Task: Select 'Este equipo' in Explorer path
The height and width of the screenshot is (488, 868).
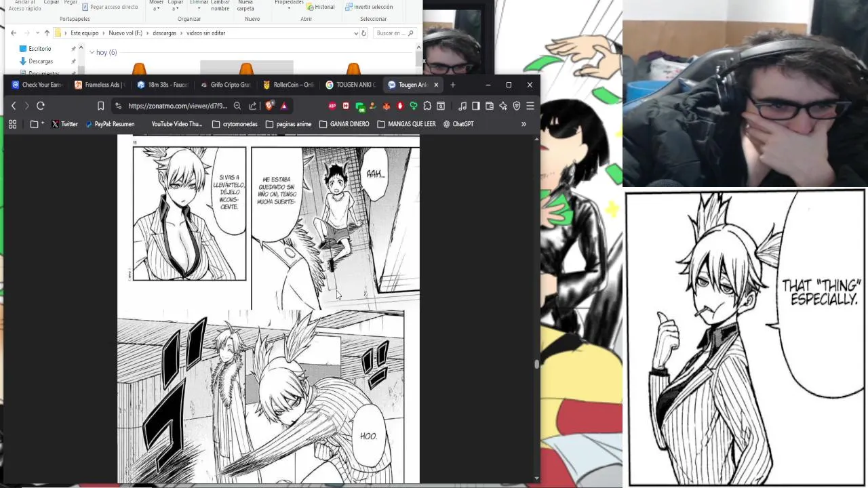Action: coord(85,33)
